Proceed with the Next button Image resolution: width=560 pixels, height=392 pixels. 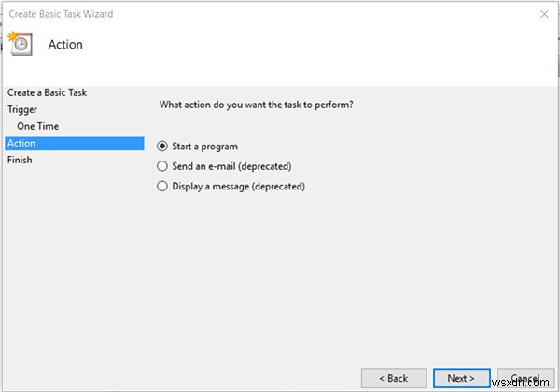tap(461, 378)
